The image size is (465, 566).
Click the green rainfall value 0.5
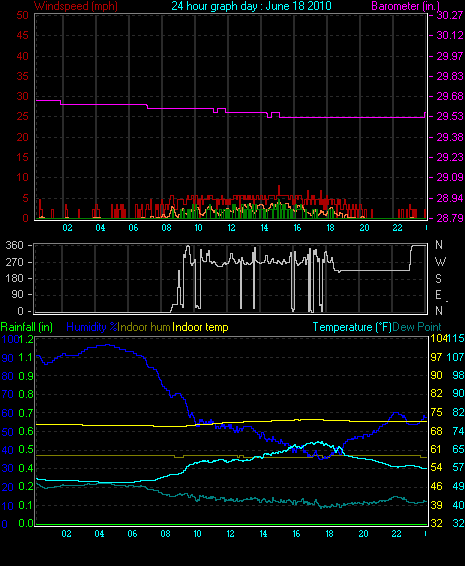click(26, 449)
